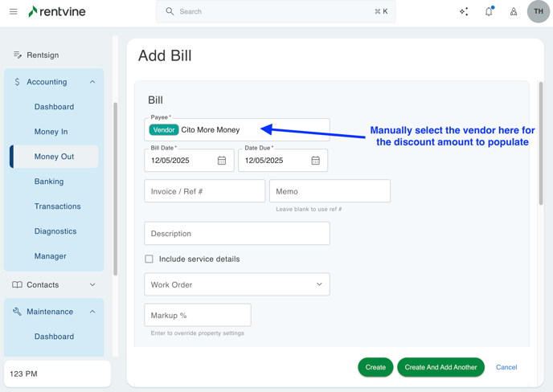Go to Money In page

[51, 132]
